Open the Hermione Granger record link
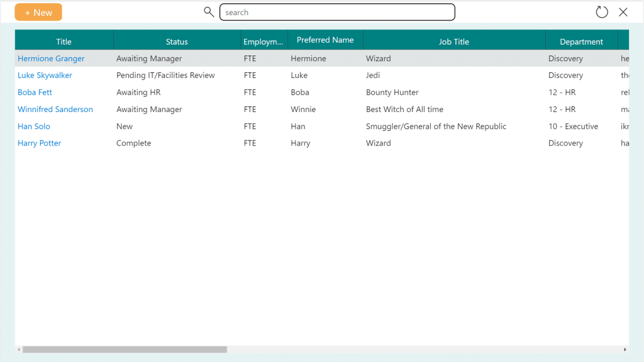 pos(51,59)
